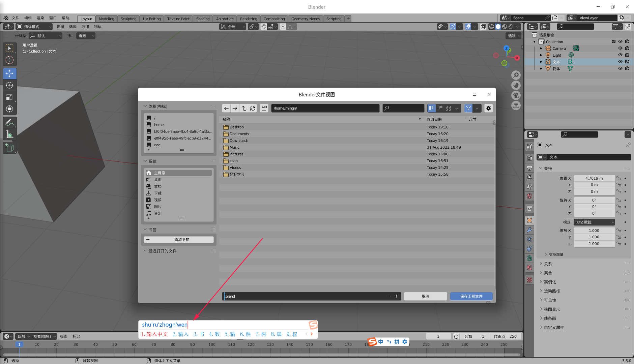Switch to the Scripting workspace tab
Viewport: 634px width, 364px height.
point(334,19)
